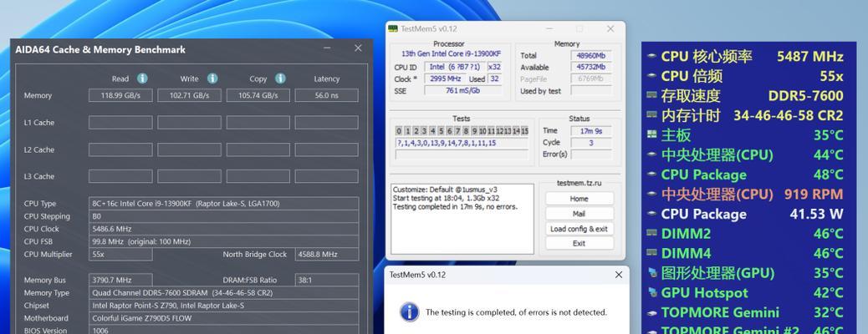Minimize the TestMem5 main window

tap(549, 28)
